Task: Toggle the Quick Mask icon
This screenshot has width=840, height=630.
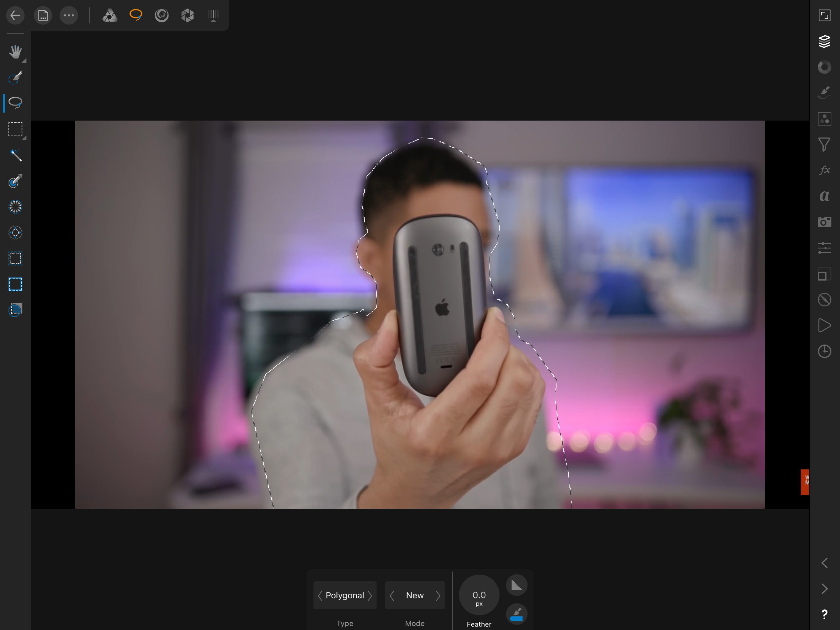Action: tap(16, 310)
